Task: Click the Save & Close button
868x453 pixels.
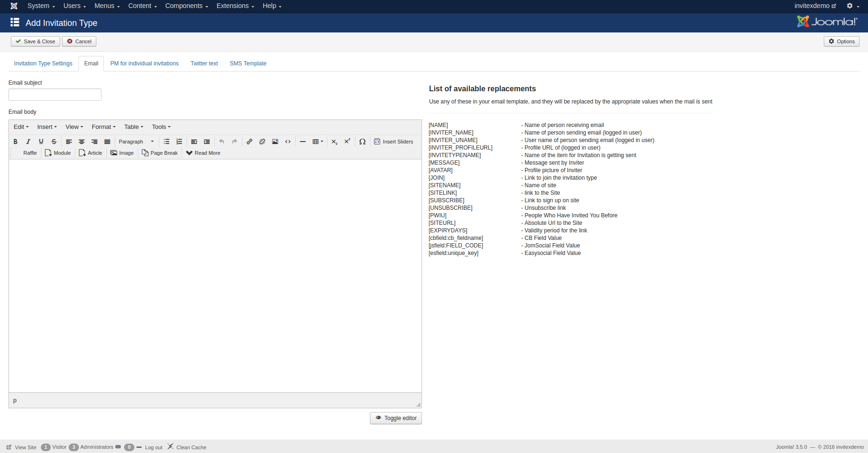Action: (35, 41)
